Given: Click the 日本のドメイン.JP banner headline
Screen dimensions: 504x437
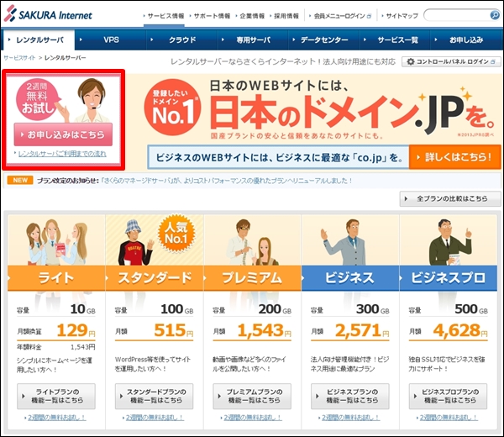Looking at the screenshot, I should click(x=351, y=114).
